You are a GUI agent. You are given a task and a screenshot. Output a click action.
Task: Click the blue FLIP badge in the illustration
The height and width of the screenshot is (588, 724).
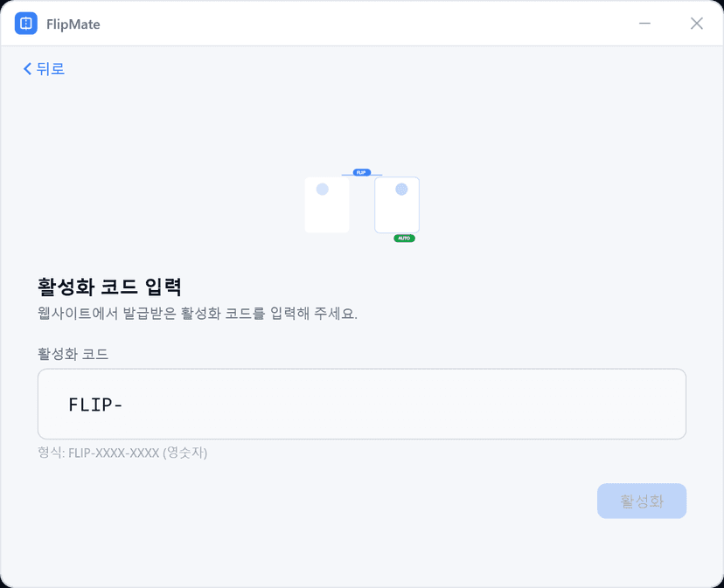click(x=362, y=172)
